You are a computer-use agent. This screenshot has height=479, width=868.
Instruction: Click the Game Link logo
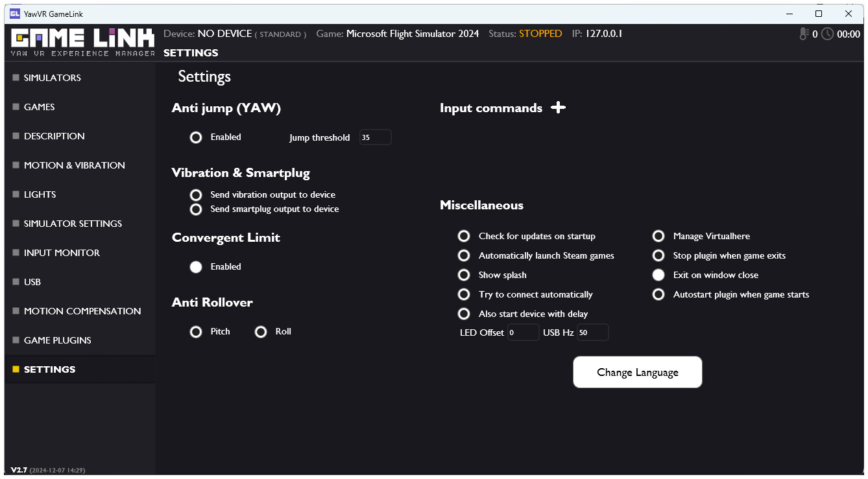pos(80,41)
